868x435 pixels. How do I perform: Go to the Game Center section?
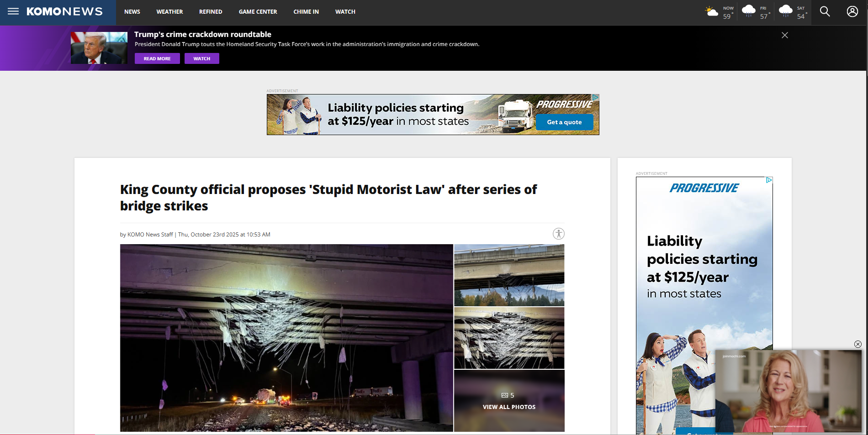click(x=258, y=12)
